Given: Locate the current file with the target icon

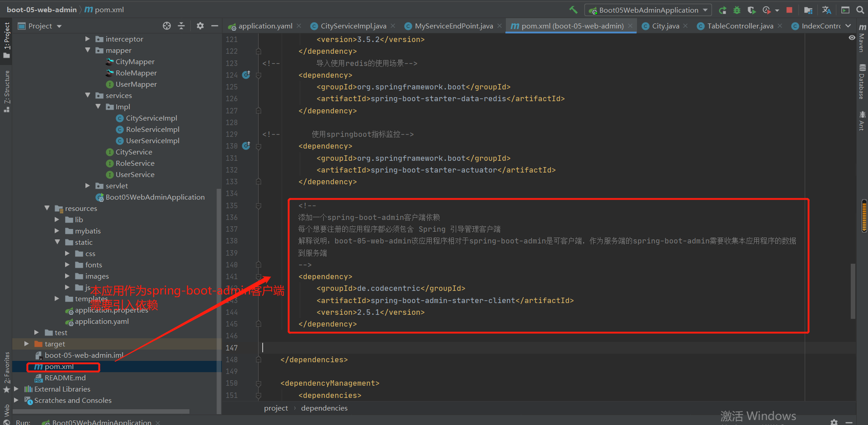Looking at the screenshot, I should (x=167, y=26).
